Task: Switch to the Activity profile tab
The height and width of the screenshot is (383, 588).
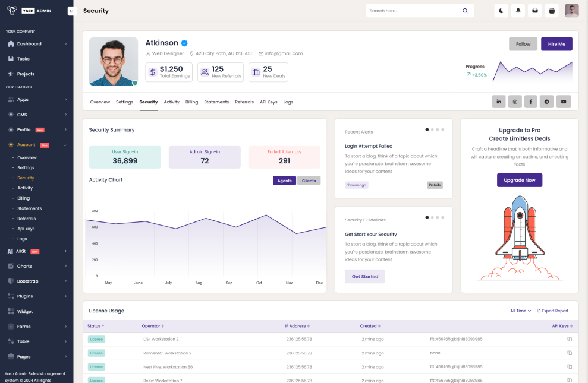Action: [x=171, y=102]
